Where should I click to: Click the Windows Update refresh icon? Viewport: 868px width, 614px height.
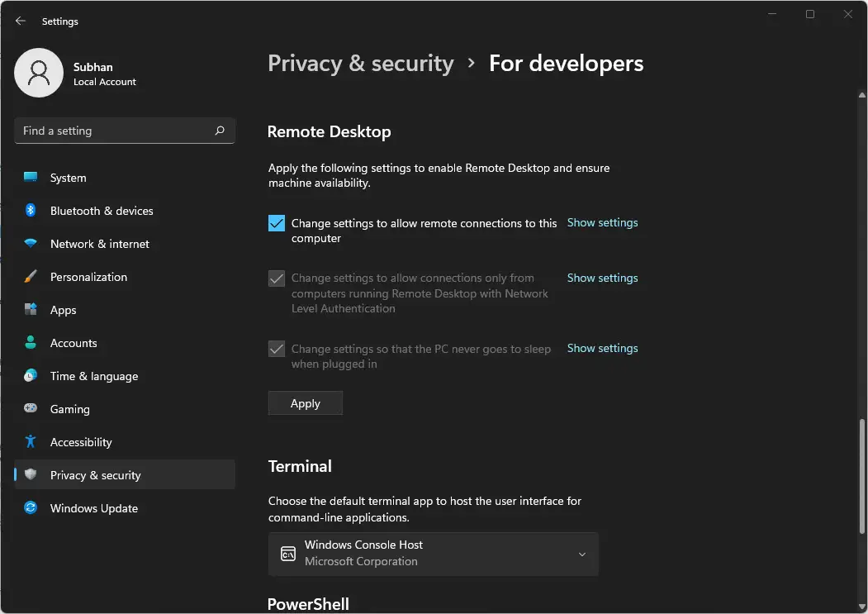(31, 507)
